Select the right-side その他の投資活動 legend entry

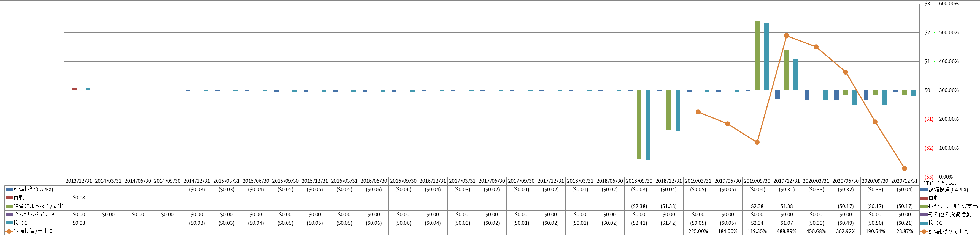[946, 215]
